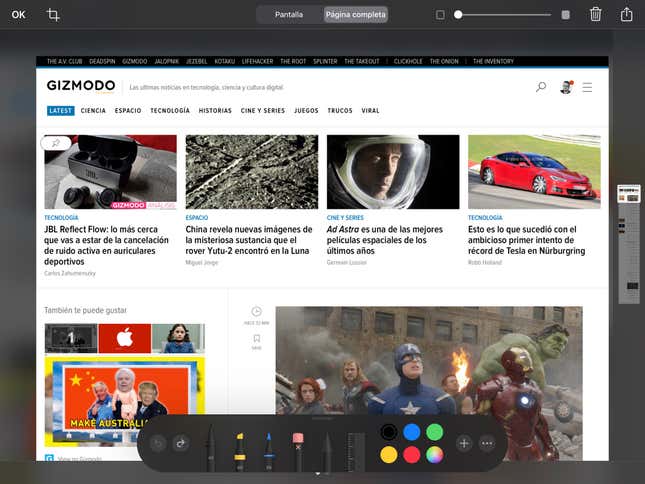Choose the black color swatch
The image size is (645, 484).
[389, 432]
